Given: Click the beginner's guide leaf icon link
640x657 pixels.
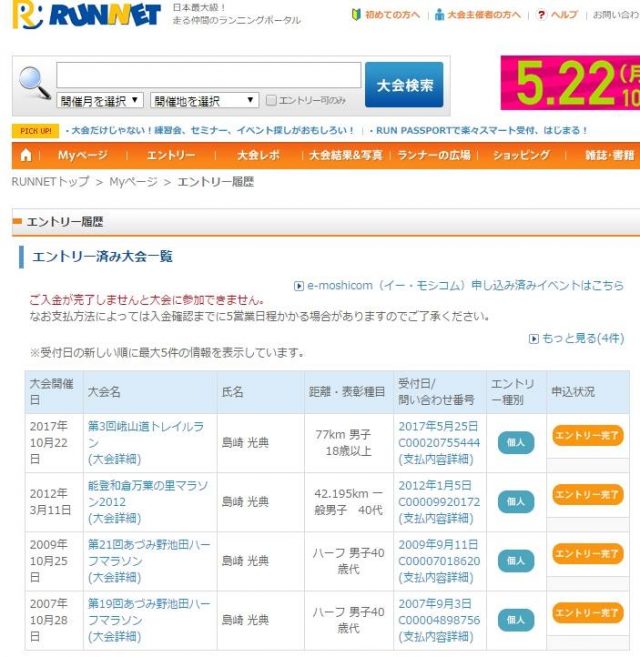Looking at the screenshot, I should coord(356,15).
